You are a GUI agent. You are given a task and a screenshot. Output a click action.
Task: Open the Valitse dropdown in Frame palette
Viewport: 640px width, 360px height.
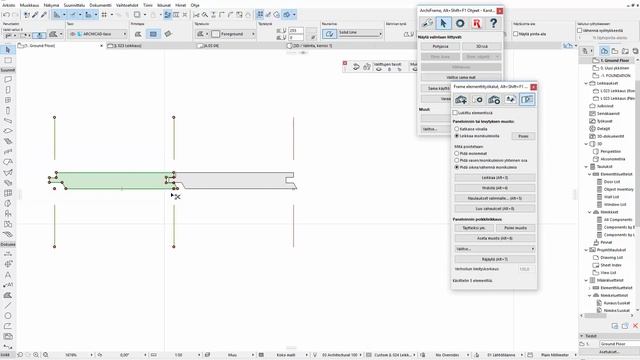pyautogui.click(x=495, y=249)
